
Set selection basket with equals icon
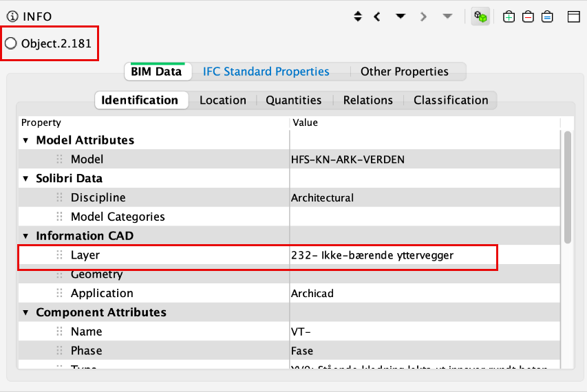click(547, 17)
